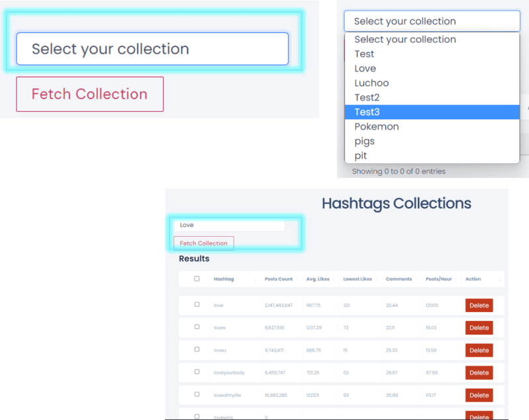Sort table by Lowest Likes column
Viewport: 529px width, 420px height.
[358, 279]
